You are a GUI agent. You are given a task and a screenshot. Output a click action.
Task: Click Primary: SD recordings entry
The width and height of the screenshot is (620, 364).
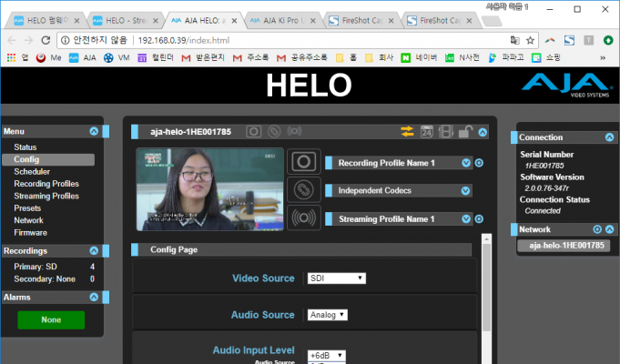36,267
